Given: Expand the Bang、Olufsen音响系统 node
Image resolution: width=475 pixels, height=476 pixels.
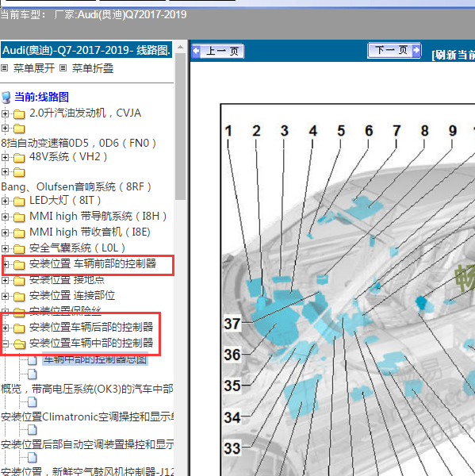Looking at the screenshot, I should [5, 172].
